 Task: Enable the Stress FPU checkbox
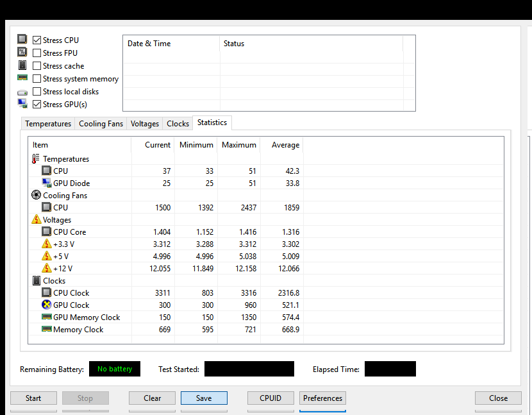(x=37, y=53)
